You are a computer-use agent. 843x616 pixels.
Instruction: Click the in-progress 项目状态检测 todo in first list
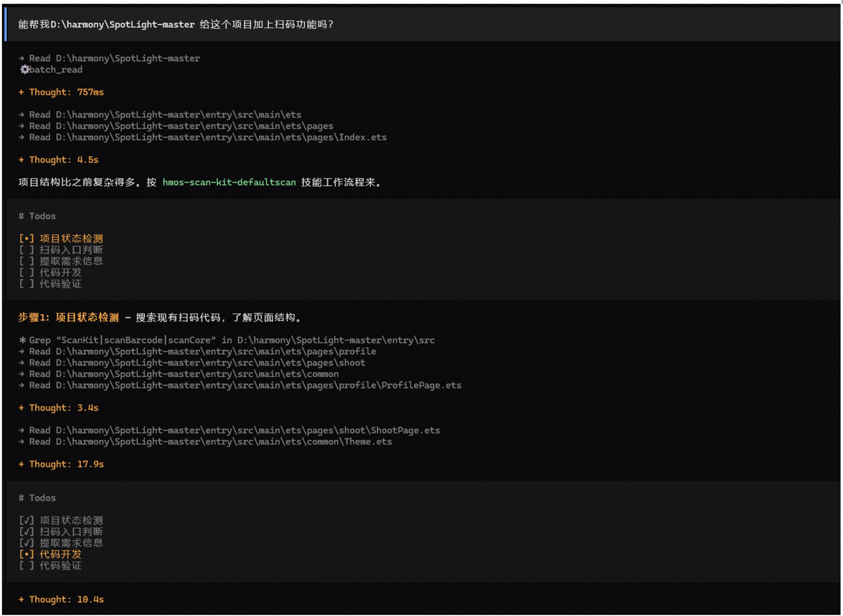coord(61,239)
